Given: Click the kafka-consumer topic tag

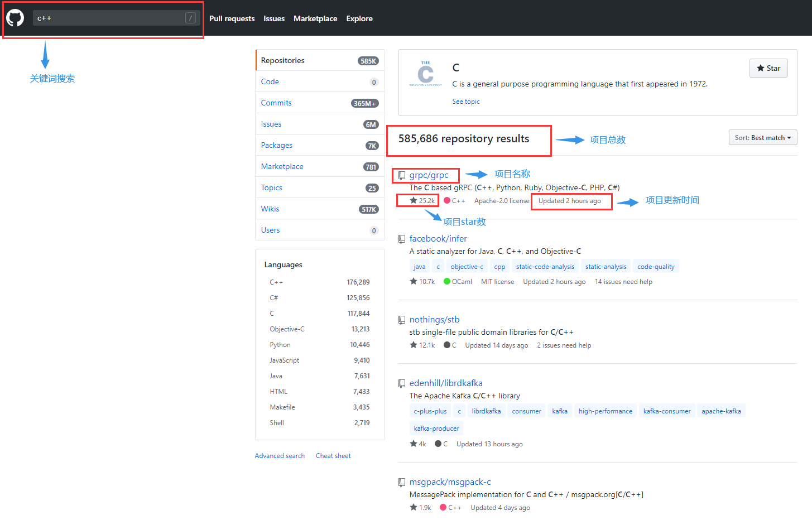Looking at the screenshot, I should tap(667, 411).
